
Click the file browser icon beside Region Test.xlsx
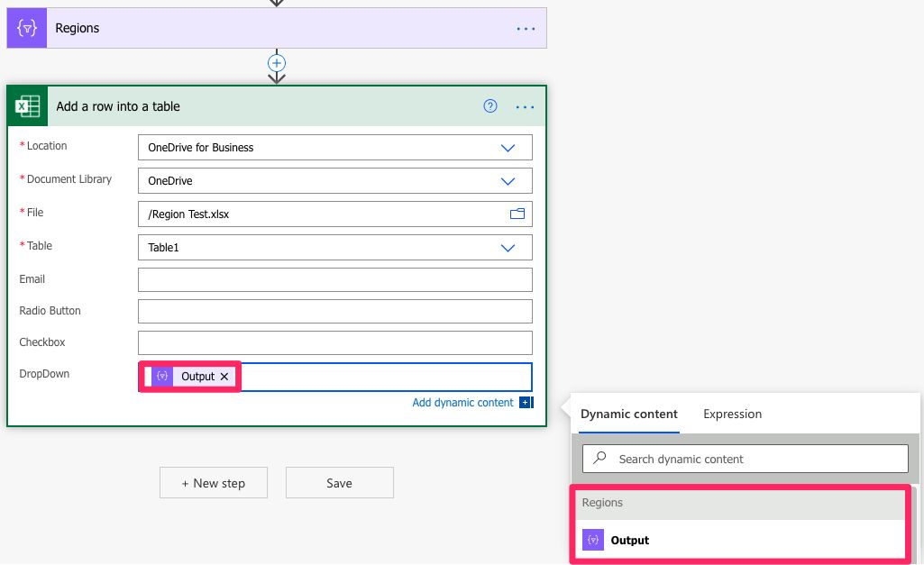point(517,214)
